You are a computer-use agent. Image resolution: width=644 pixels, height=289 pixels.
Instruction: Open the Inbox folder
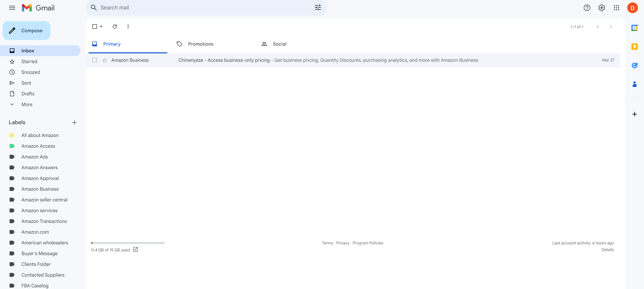click(x=40, y=51)
